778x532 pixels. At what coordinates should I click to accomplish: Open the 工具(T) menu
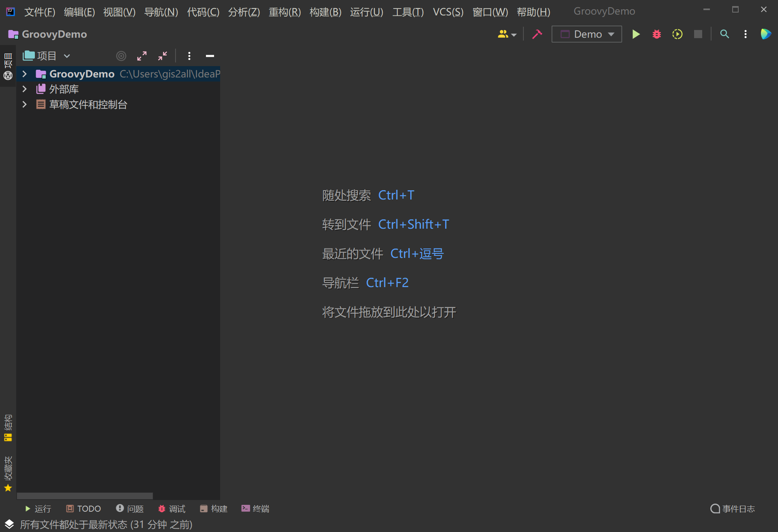(x=408, y=12)
